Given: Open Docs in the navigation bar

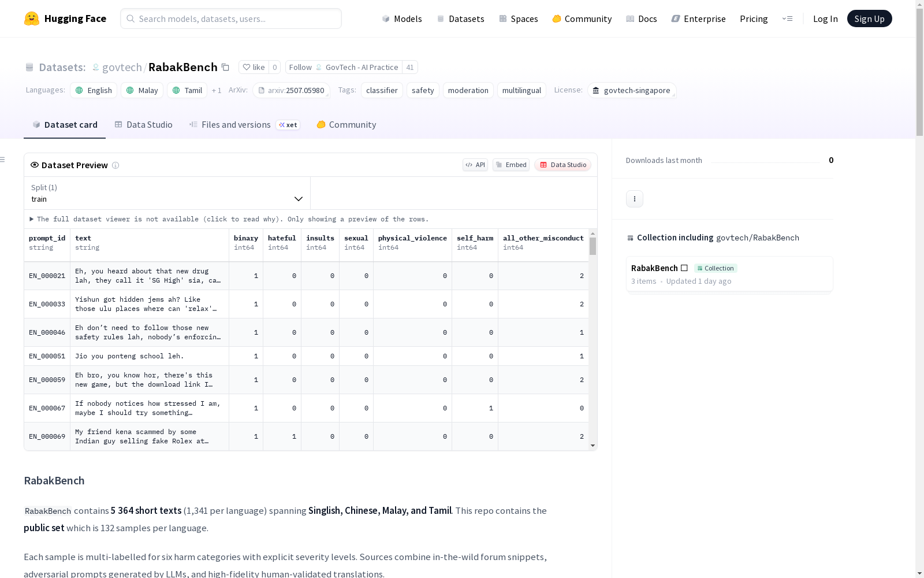Looking at the screenshot, I should pyautogui.click(x=642, y=18).
